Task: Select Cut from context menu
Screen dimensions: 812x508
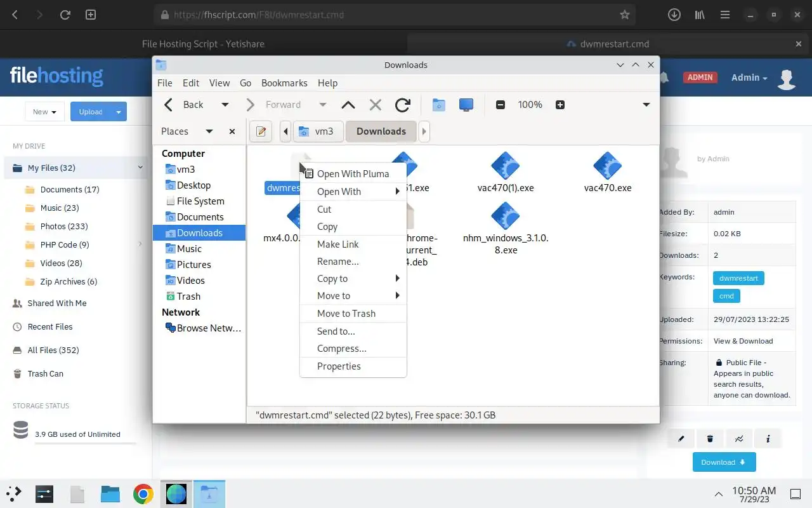Action: coord(353,210)
